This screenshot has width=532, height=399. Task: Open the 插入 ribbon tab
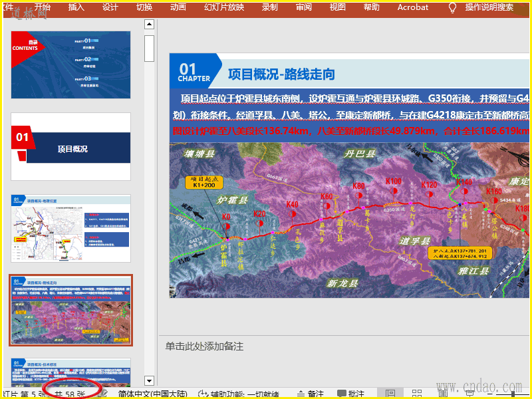point(76,7)
